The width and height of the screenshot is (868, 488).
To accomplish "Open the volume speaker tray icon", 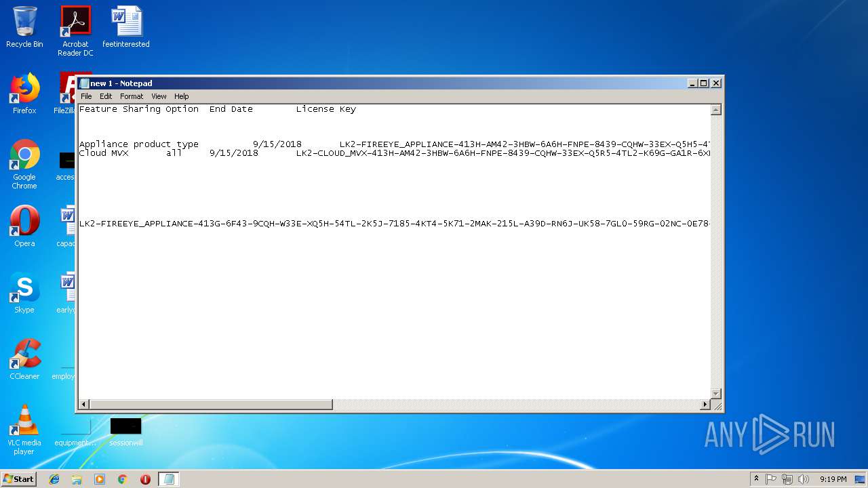I will [804, 479].
